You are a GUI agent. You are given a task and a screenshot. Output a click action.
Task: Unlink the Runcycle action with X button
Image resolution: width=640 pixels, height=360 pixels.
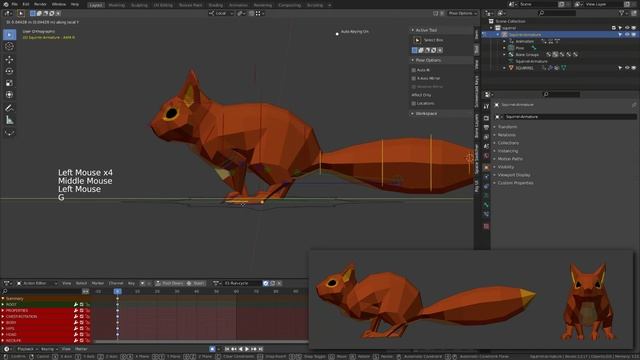tap(280, 283)
